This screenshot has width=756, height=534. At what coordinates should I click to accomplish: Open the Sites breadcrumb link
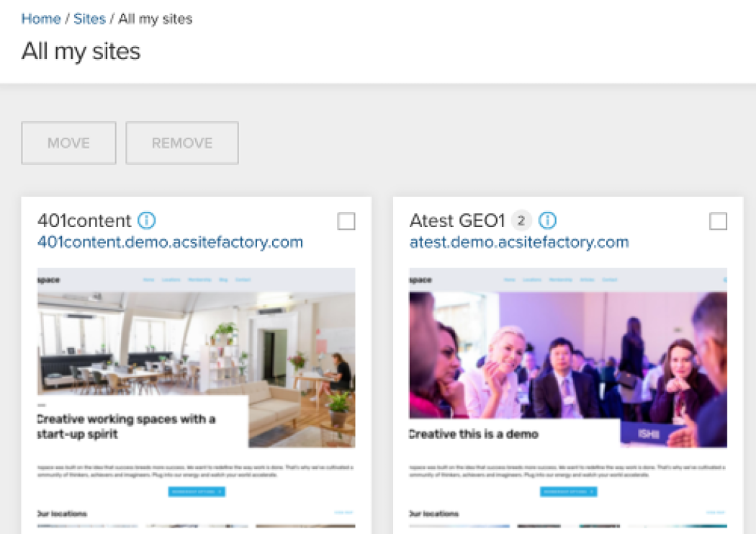89,19
